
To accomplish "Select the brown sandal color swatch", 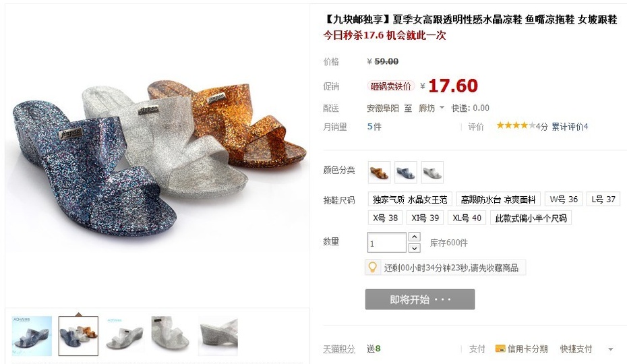I will (x=379, y=173).
